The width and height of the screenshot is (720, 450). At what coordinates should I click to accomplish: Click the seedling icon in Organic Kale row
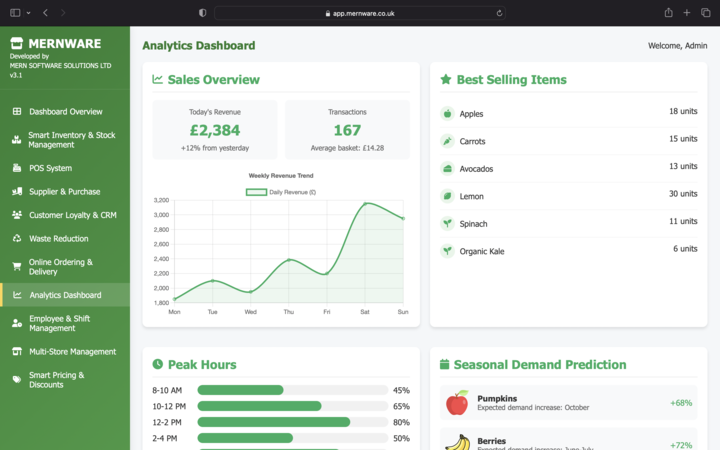pos(447,251)
